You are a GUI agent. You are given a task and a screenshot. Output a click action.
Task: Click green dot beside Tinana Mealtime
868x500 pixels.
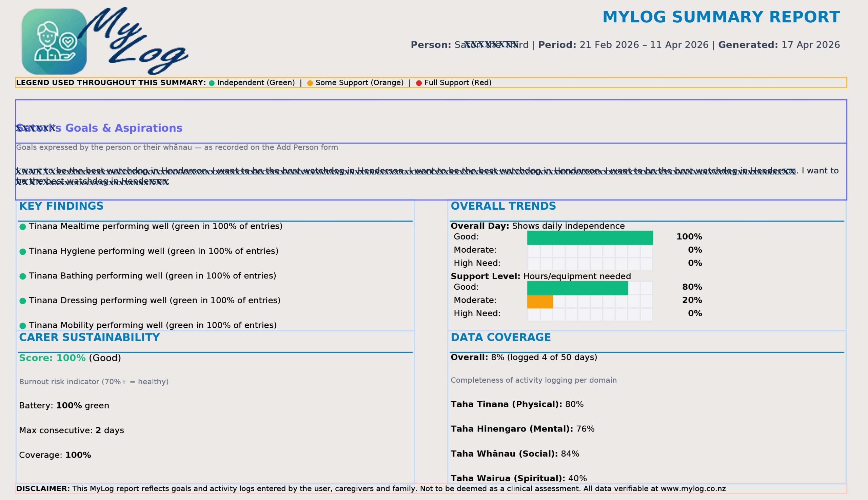pos(23,227)
